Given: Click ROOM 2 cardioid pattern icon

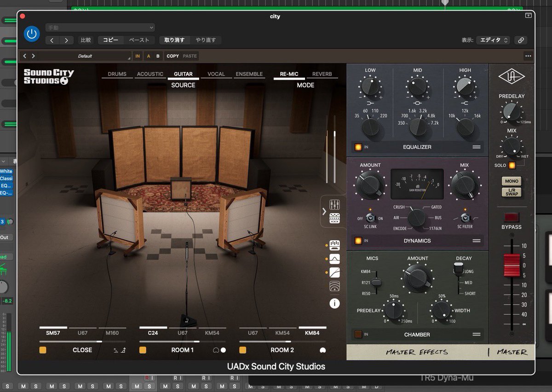Looking at the screenshot, I should 322,350.
